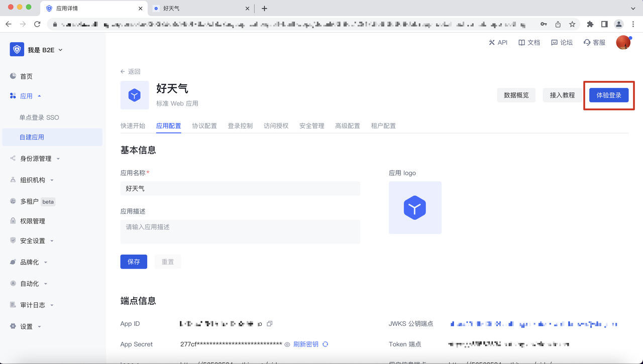Click the circular refresh icon beside 刷新密钥
The width and height of the screenshot is (643, 364).
click(x=325, y=344)
